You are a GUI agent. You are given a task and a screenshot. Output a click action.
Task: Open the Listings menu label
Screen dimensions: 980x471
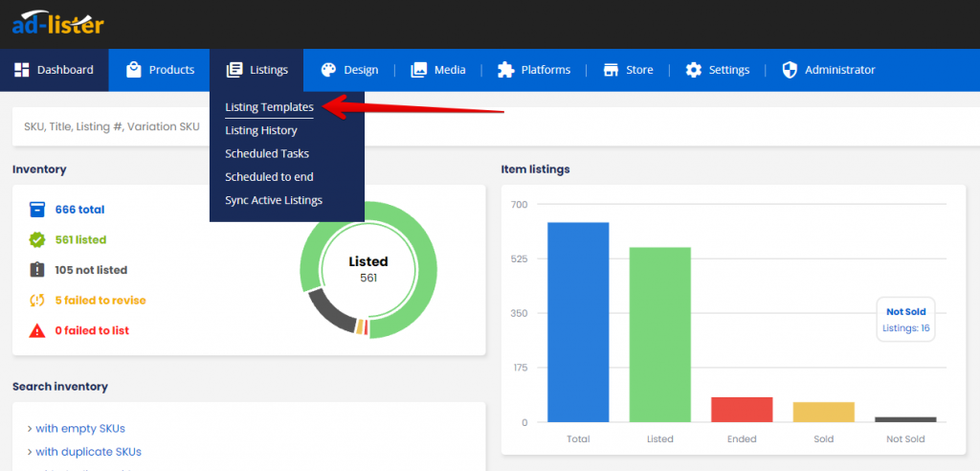(x=269, y=70)
